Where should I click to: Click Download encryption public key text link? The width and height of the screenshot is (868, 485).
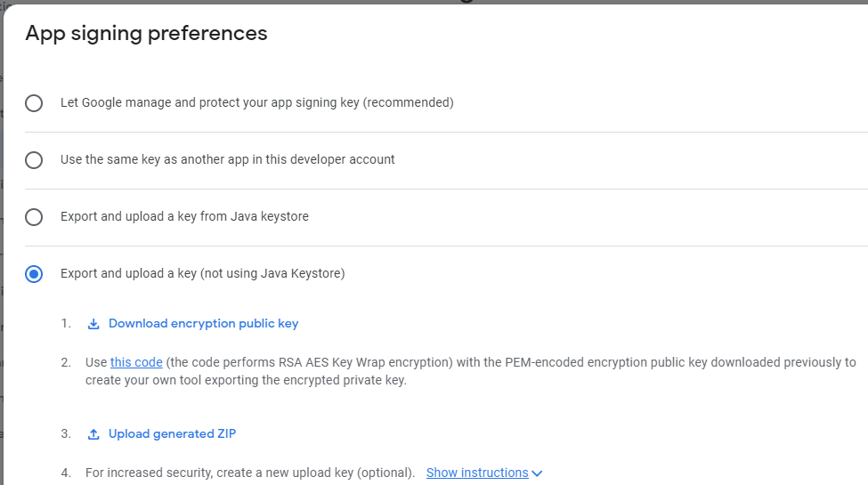(203, 323)
